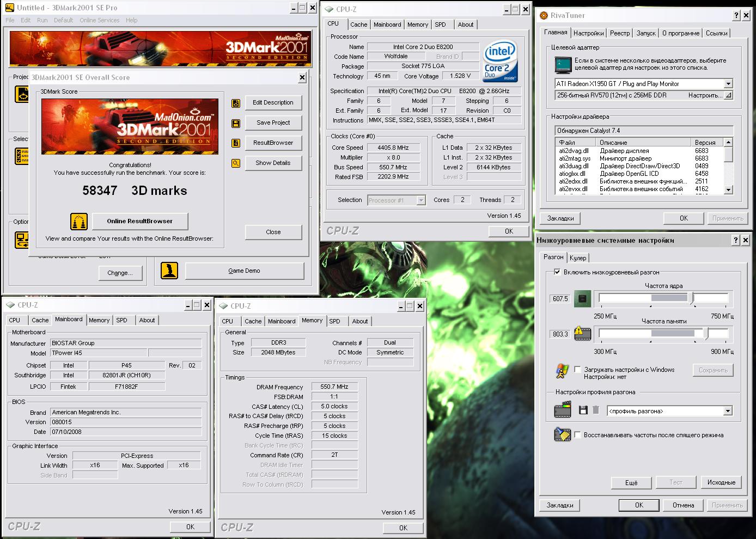This screenshot has height=539, width=756.
Task: Open the target adapter dropdown ATI Radeon X1950 GT
Action: [x=728, y=84]
